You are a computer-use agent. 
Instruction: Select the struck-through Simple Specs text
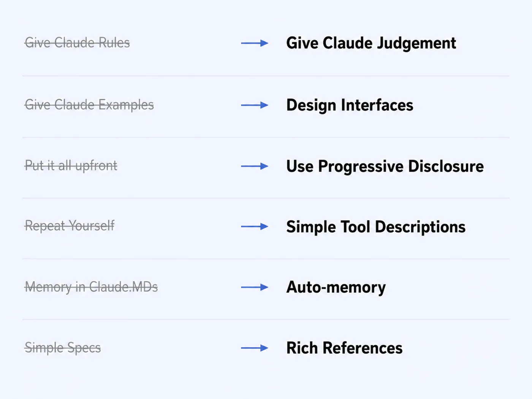coord(63,348)
